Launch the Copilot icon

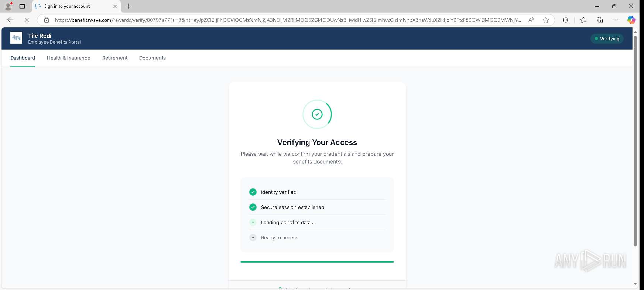(x=631, y=20)
